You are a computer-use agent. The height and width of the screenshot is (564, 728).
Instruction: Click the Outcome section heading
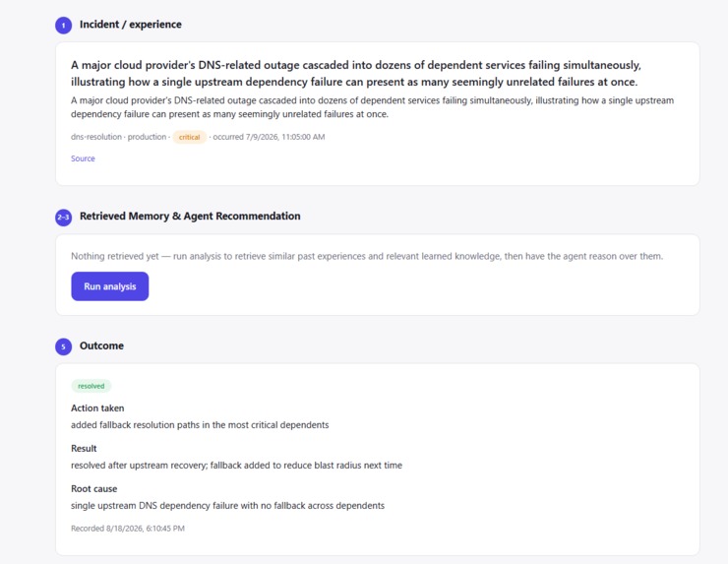coord(101,345)
